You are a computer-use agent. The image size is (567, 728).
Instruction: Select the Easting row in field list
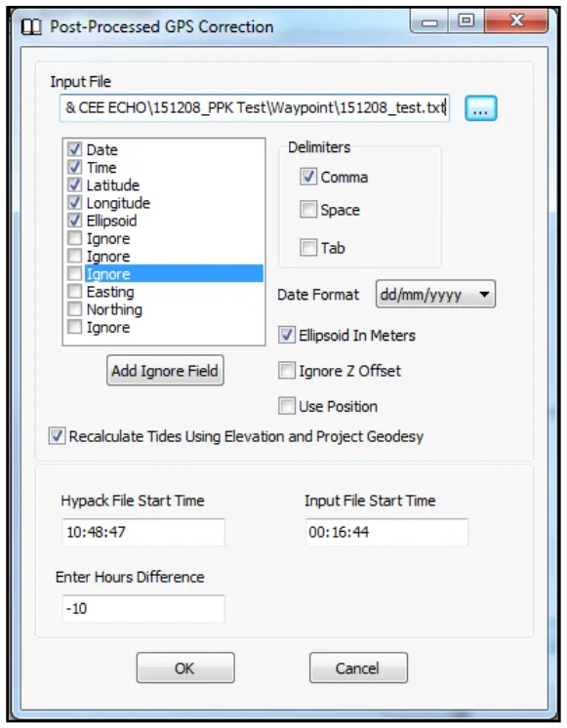110,292
